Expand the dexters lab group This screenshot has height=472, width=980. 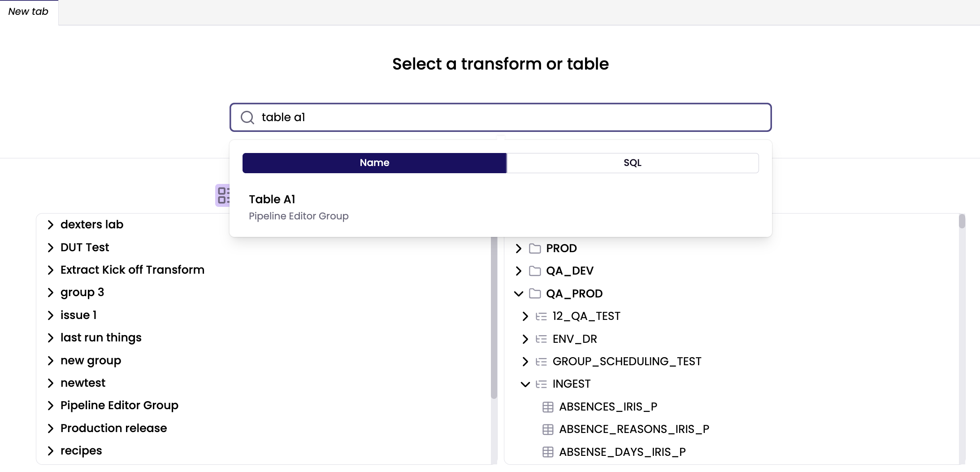51,225
